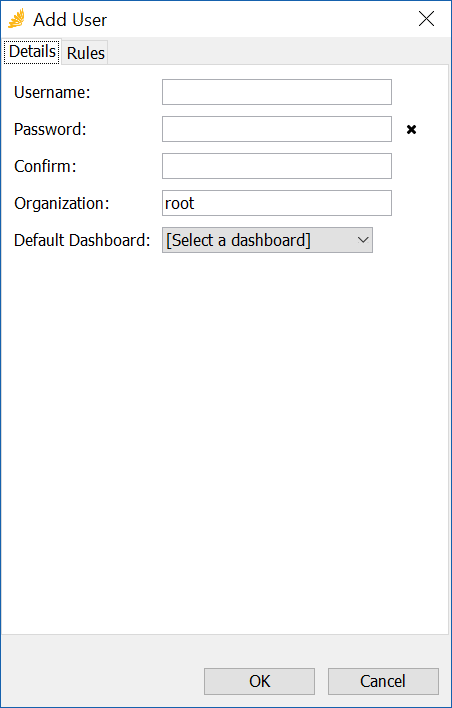Open the Rules tab
The height and width of the screenshot is (708, 452).
pos(85,53)
